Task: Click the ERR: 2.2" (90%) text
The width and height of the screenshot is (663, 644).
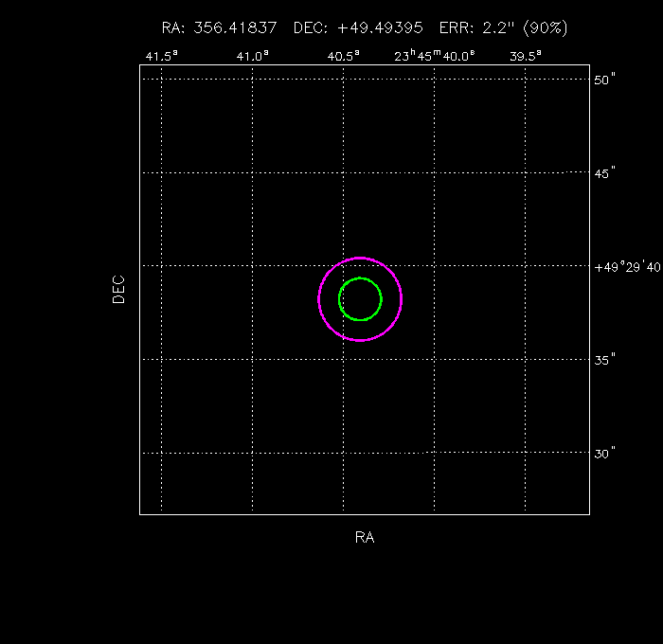Action: [504, 28]
